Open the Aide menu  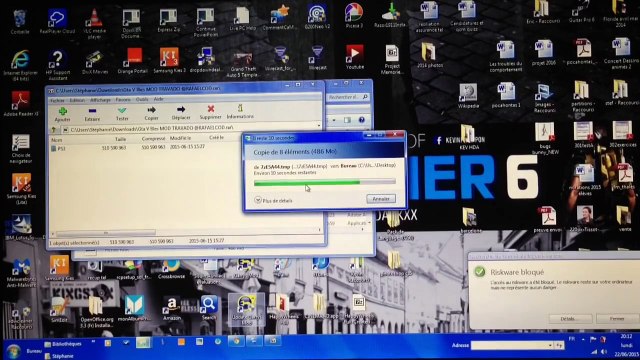point(159,99)
